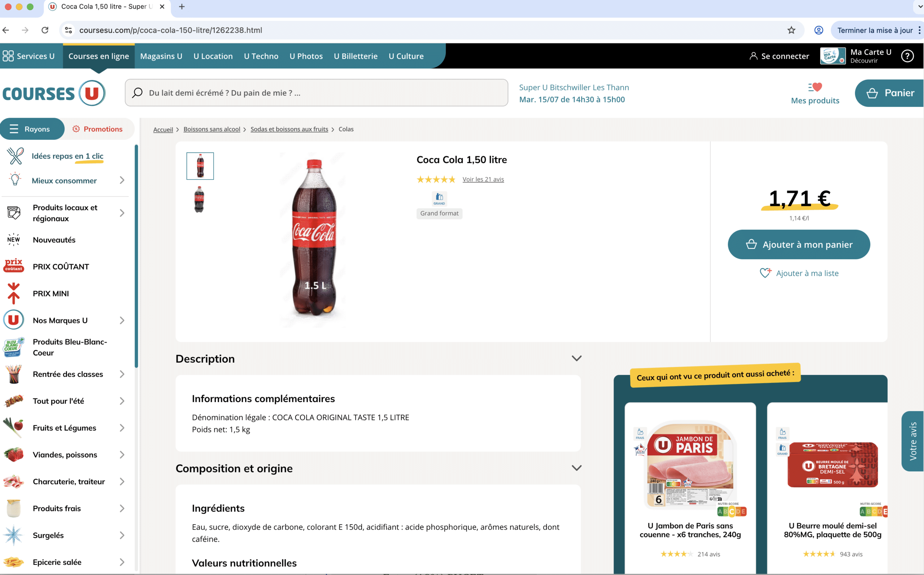Open U Photos section

pos(306,56)
